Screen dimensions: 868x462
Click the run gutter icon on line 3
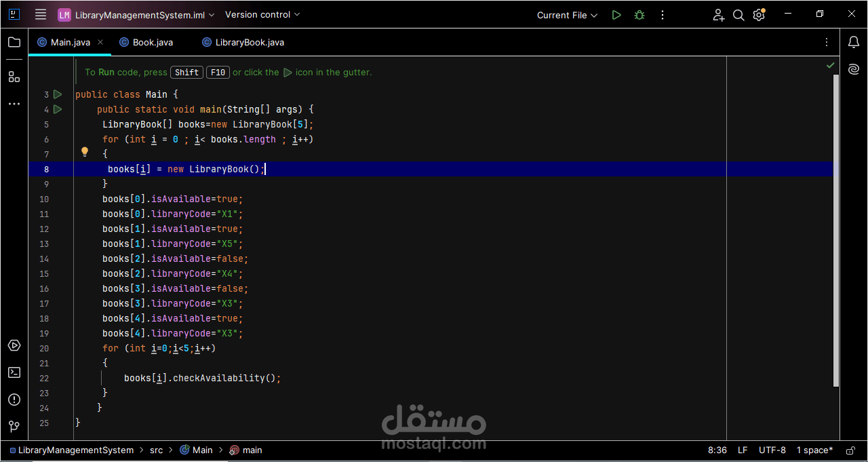(58, 94)
